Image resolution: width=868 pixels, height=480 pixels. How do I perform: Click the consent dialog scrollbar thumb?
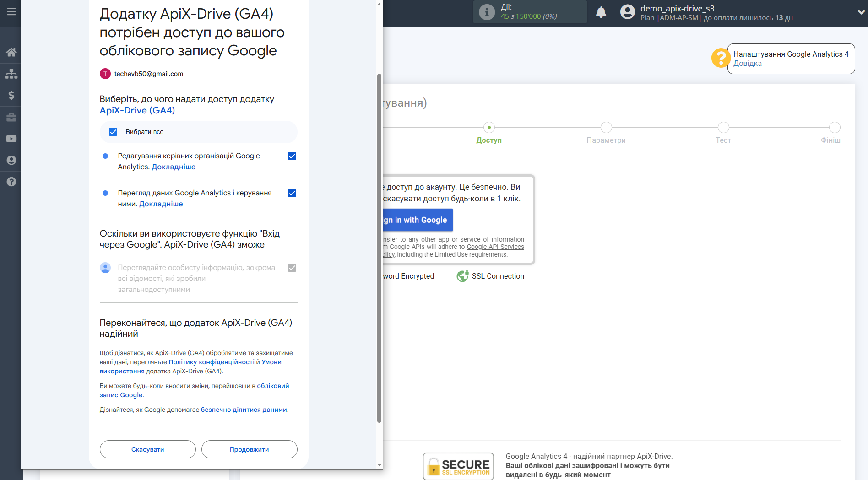click(379, 248)
